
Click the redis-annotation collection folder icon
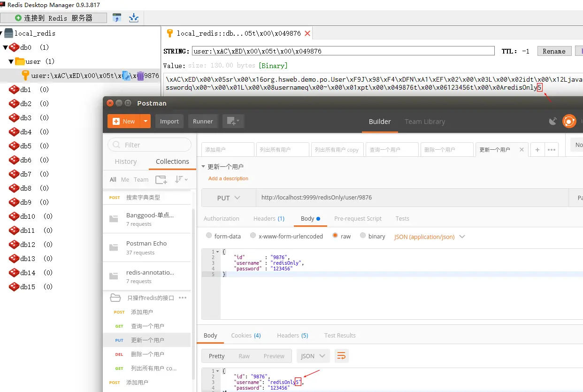(x=114, y=276)
